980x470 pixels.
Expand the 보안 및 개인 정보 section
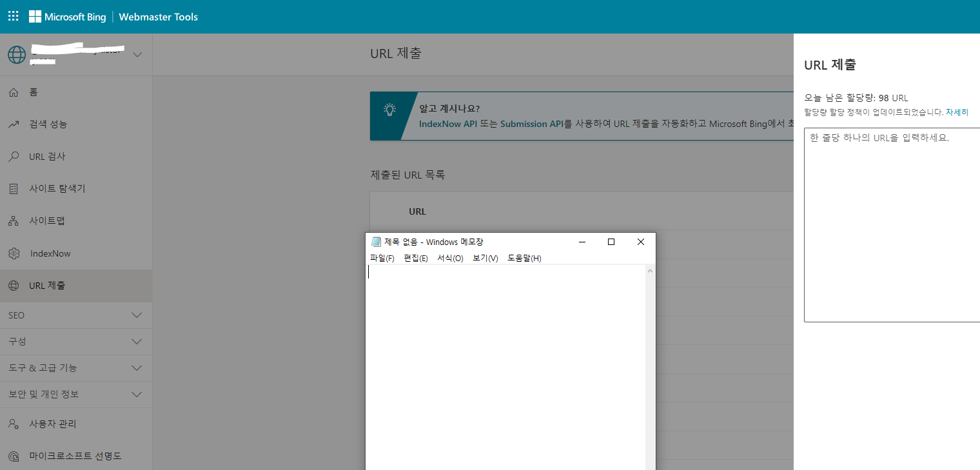point(76,394)
